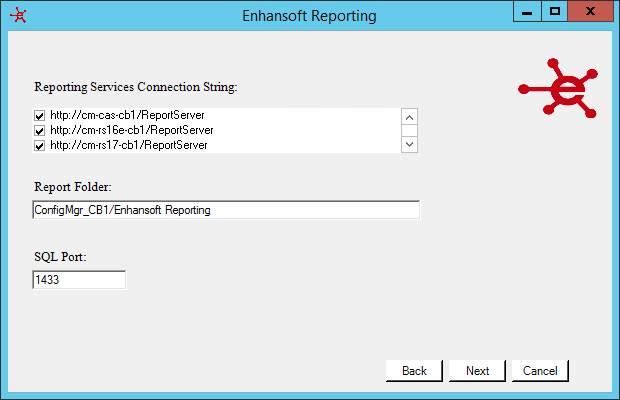Click the red Enhansoft logo
This screenshot has width=620, height=400.
558,88
